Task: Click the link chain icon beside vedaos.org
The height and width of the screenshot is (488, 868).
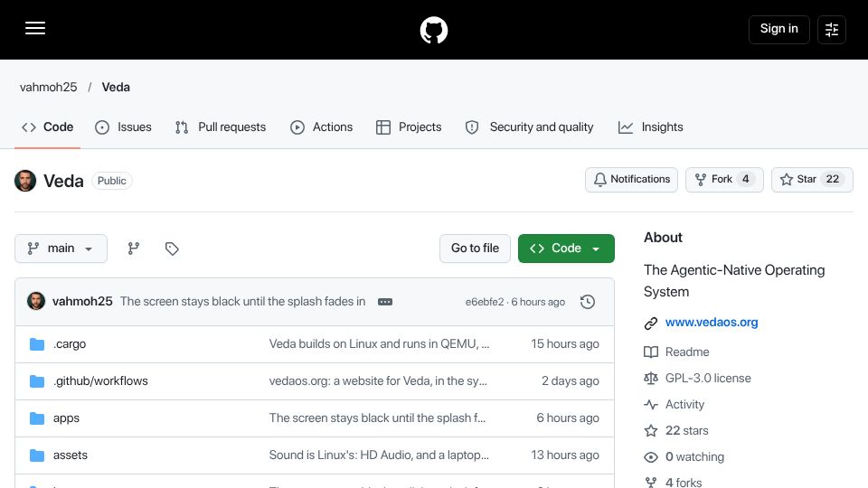Action: click(651, 324)
